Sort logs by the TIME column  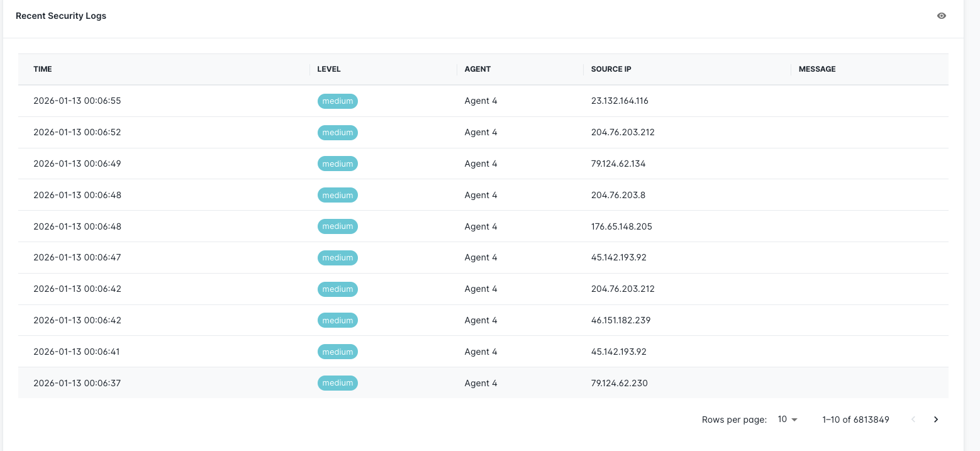(42, 69)
